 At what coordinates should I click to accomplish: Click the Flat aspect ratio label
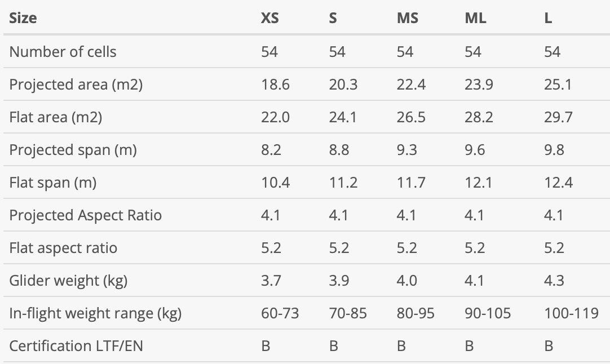[63, 248]
